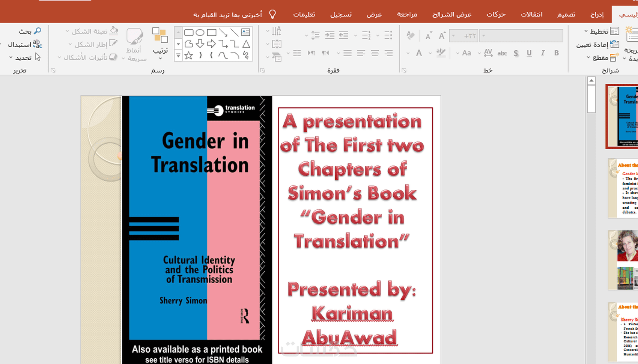Click the bullets list icon

(388, 35)
